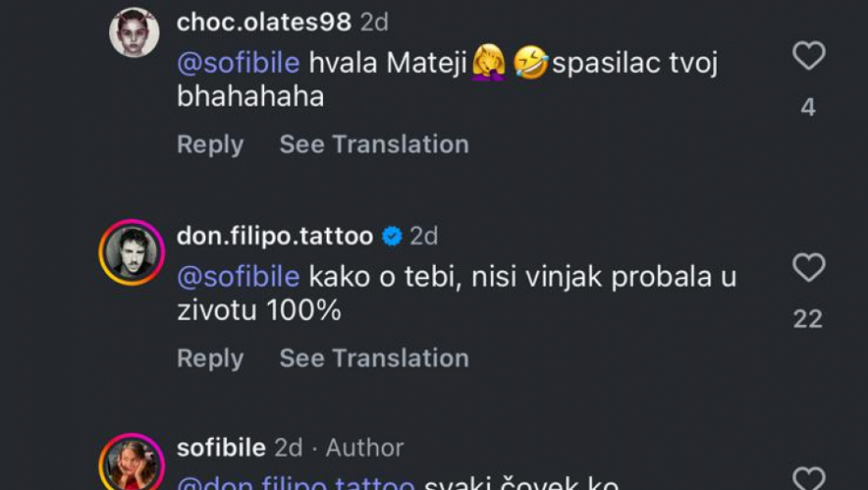Image resolution: width=868 pixels, height=490 pixels.
Task: Open the sofibile author username link
Action: pyautogui.click(x=221, y=448)
